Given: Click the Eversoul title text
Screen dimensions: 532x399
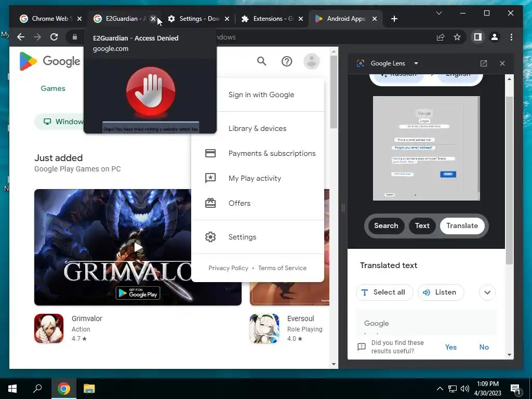Looking at the screenshot, I should tap(301, 318).
